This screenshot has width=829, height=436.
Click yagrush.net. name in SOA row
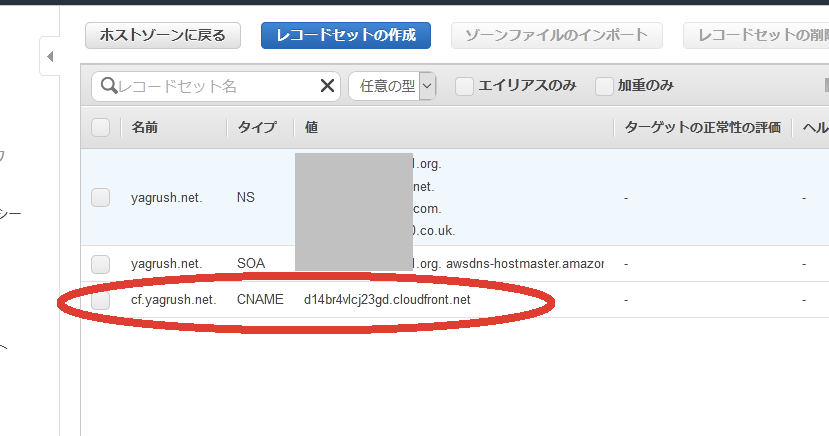click(167, 264)
